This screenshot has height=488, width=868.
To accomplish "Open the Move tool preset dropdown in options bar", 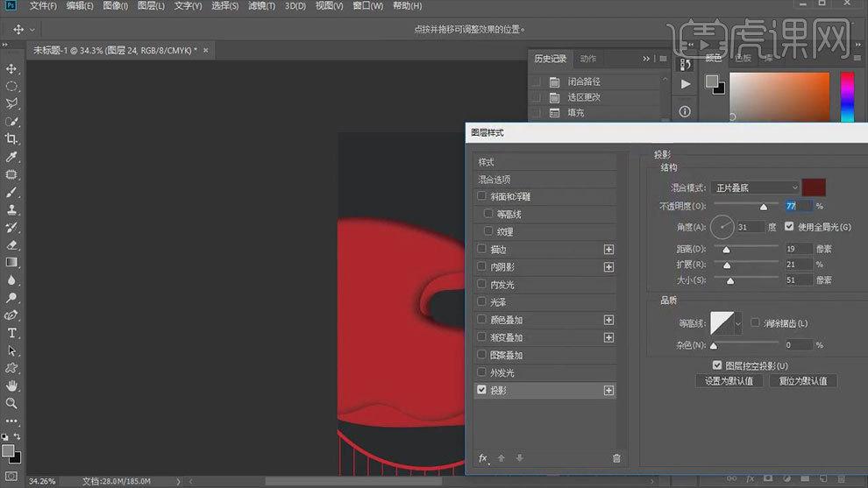I will click(x=32, y=29).
